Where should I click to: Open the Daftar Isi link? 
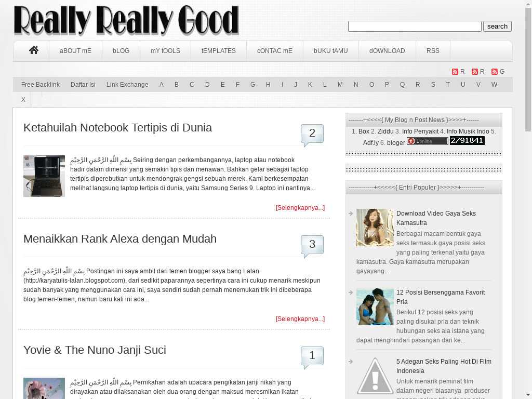tap(83, 85)
